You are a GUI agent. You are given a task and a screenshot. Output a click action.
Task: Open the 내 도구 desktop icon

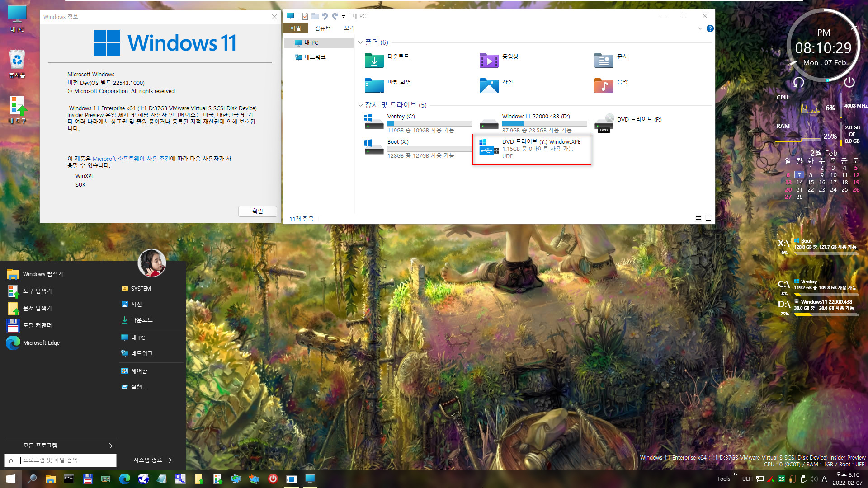tap(17, 110)
